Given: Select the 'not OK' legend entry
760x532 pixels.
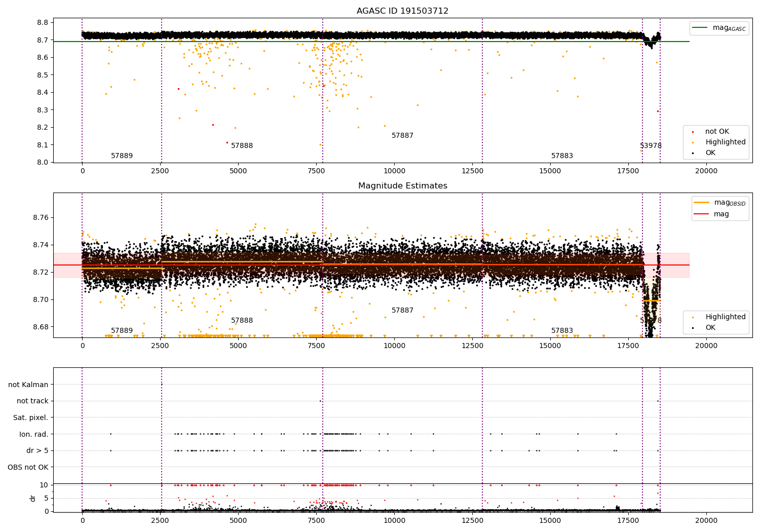Looking at the screenshot, I should click(717, 132).
